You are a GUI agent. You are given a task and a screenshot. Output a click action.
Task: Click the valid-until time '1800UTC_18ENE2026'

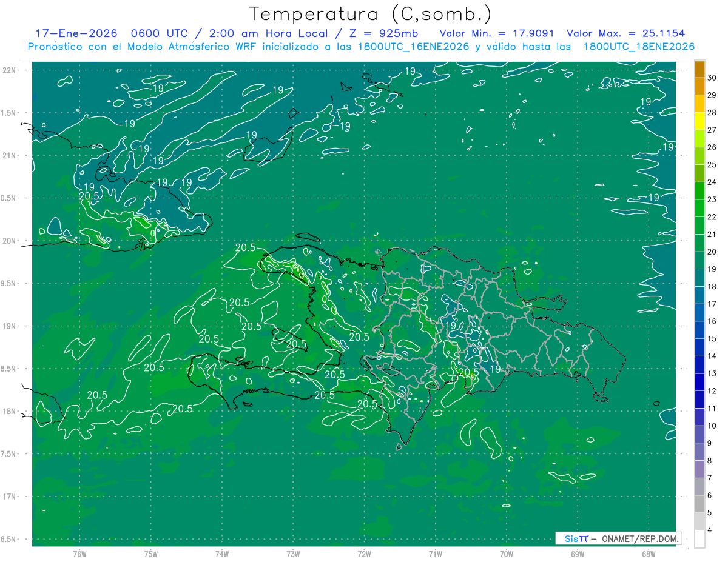pos(638,47)
